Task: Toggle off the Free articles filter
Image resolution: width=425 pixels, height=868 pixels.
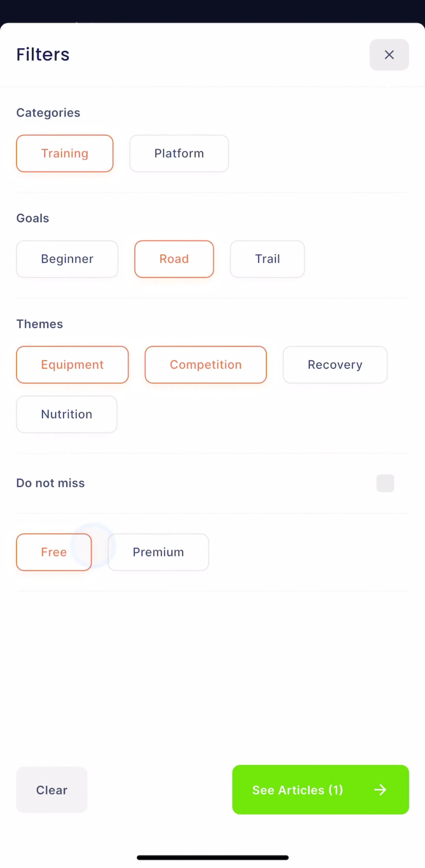Action: (x=54, y=552)
